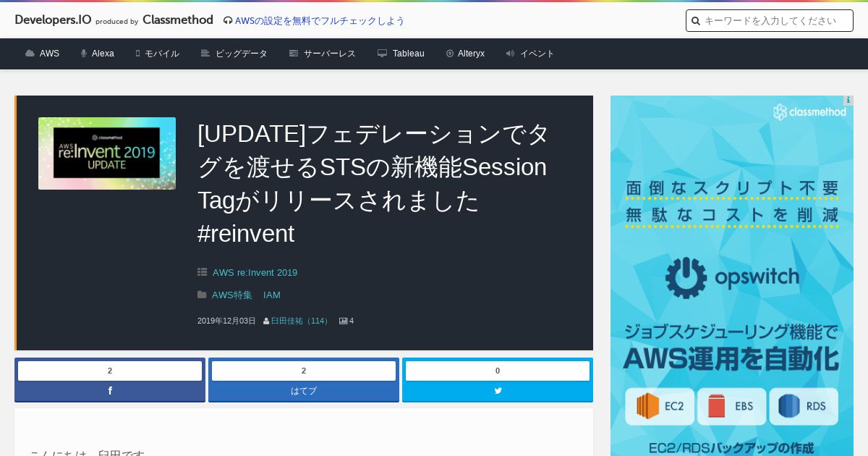This screenshot has width=868, height=456.
Task: Bookmark the article with the はてブ button
Action: 304,392
